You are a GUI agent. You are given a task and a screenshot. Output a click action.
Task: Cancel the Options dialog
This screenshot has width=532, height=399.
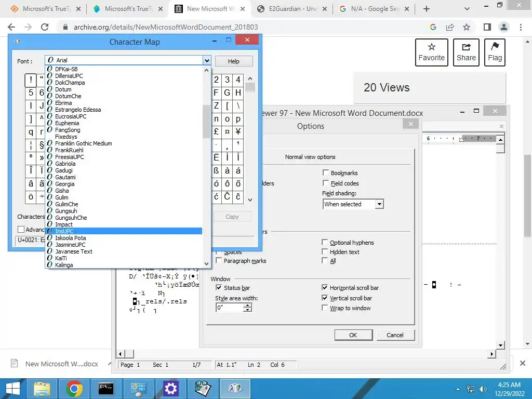[x=395, y=335]
